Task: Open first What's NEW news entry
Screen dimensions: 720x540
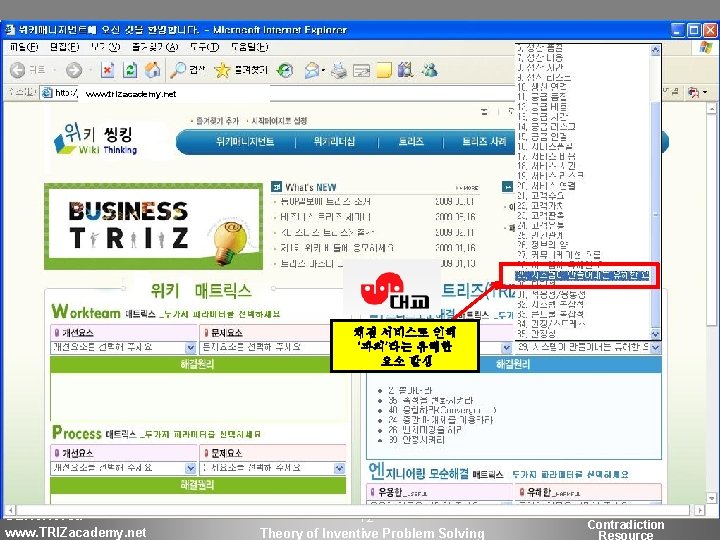Action: point(325,201)
